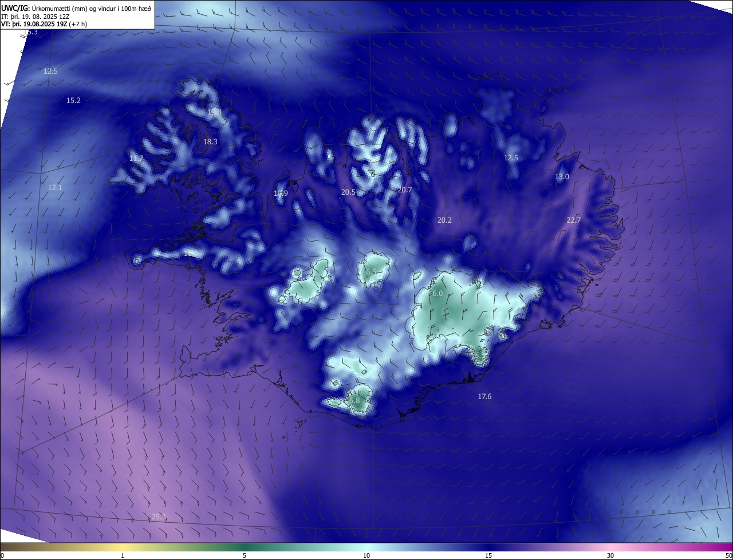Click the 6.5 value on the glacier
733x560 pixels.
371,272
